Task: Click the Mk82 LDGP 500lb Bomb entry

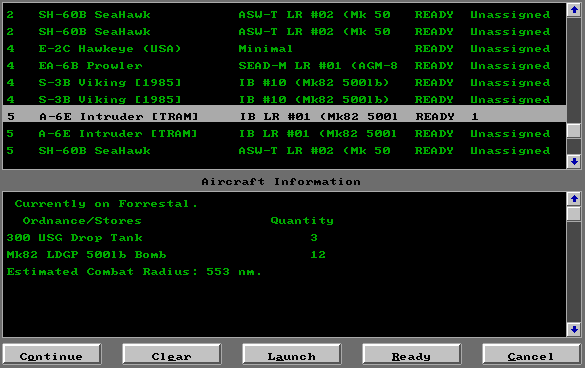Action: point(87,255)
